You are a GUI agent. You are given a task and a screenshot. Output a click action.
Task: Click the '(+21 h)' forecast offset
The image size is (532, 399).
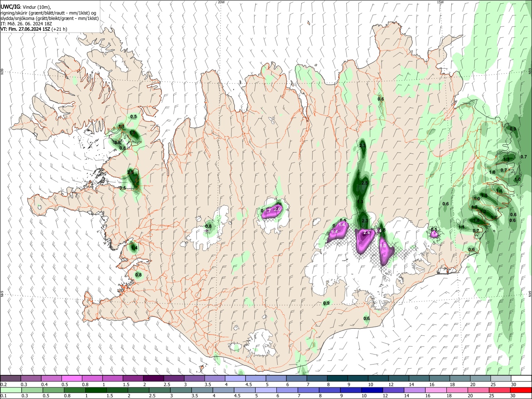[59, 29]
